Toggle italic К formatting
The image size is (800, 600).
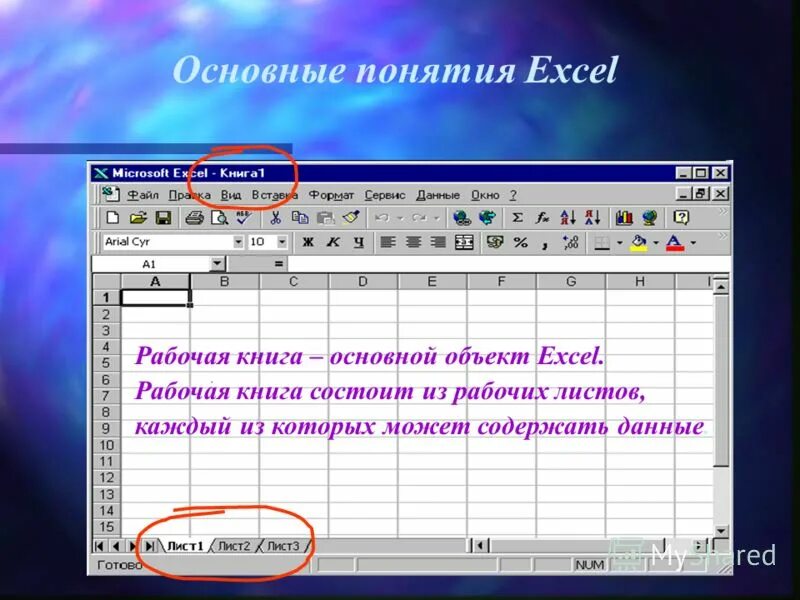(x=333, y=242)
